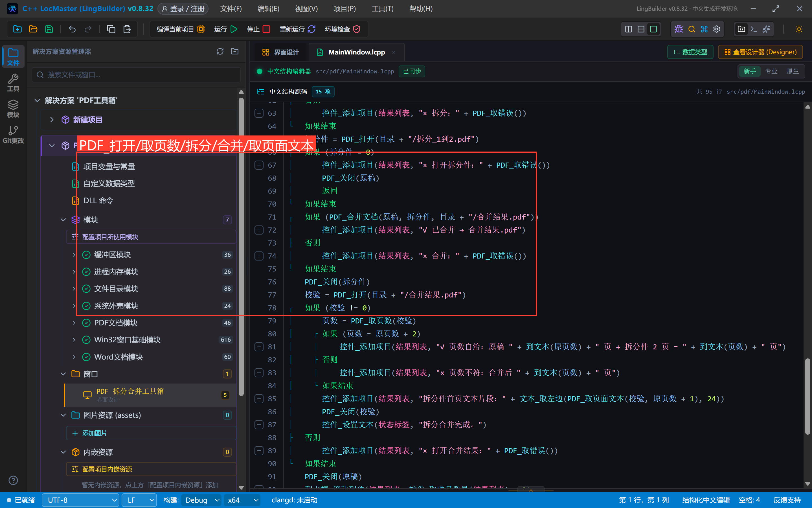812x508 pixels.
Task: Open the x64 architecture dropdown
Action: [x=242, y=500]
